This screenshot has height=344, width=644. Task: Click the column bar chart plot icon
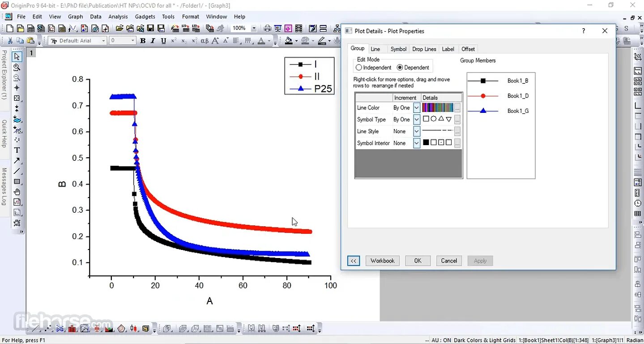[x=73, y=329]
